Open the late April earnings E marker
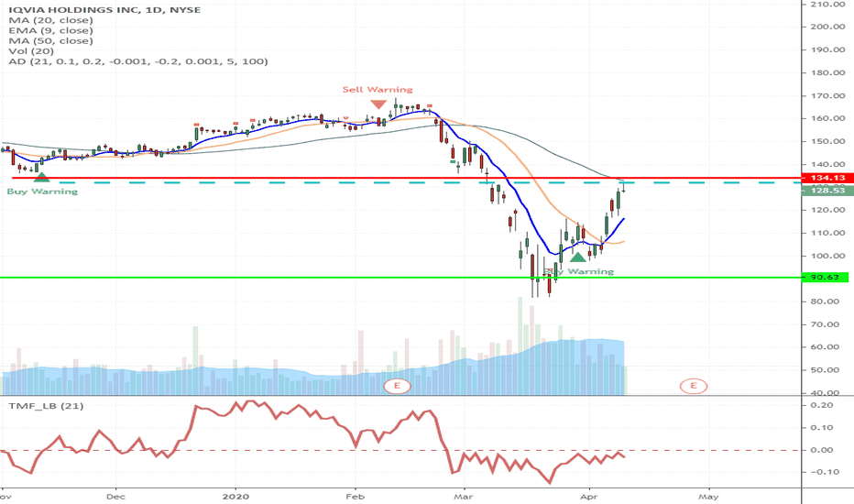 pyautogui.click(x=694, y=386)
